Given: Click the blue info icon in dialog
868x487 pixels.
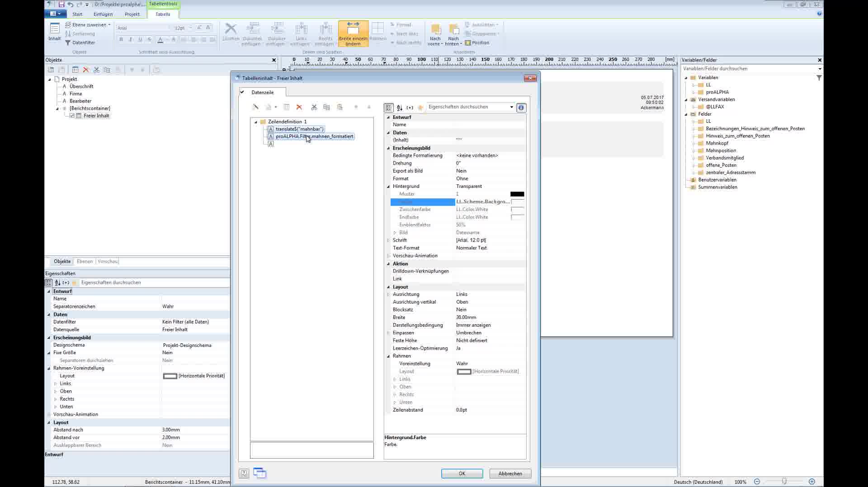Looking at the screenshot, I should click(521, 108).
